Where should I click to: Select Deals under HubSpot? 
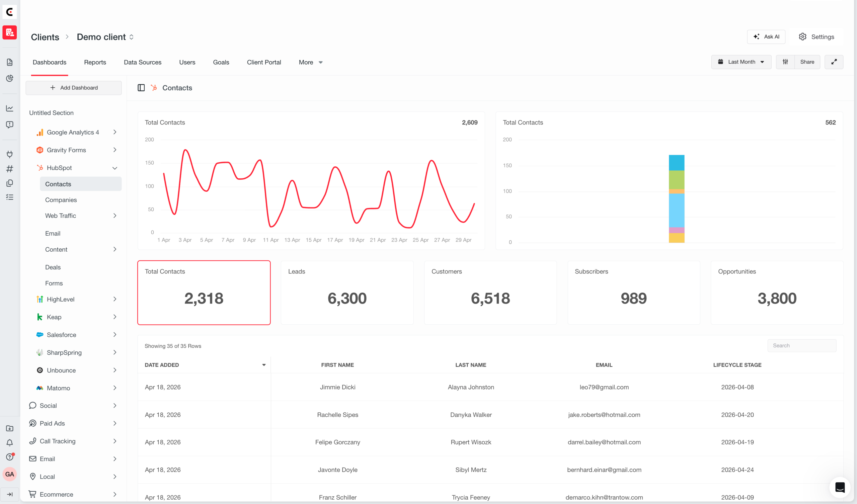(53, 267)
